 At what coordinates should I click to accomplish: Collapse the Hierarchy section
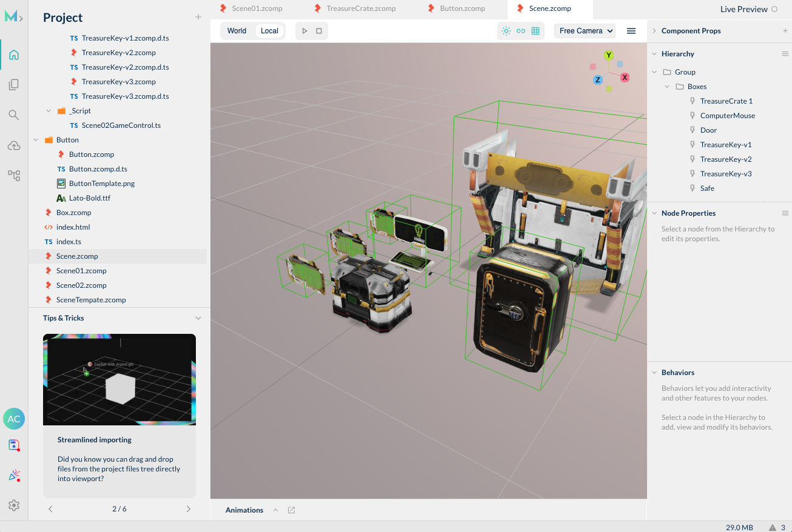(x=654, y=54)
